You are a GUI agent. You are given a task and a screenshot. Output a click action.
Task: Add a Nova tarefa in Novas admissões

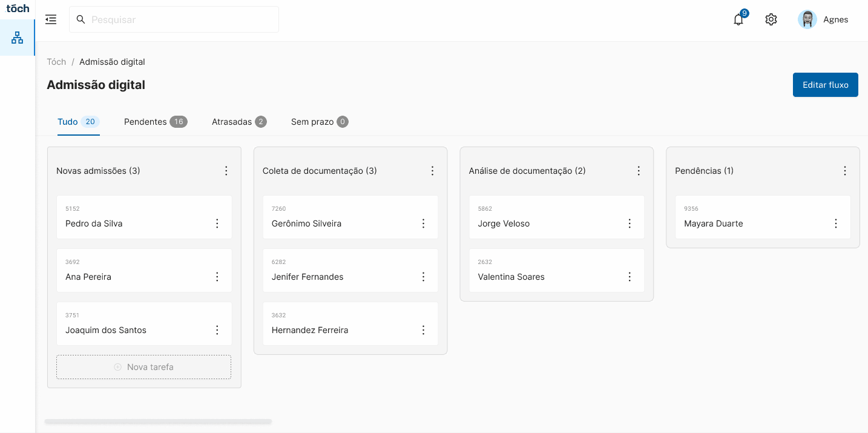tap(144, 367)
